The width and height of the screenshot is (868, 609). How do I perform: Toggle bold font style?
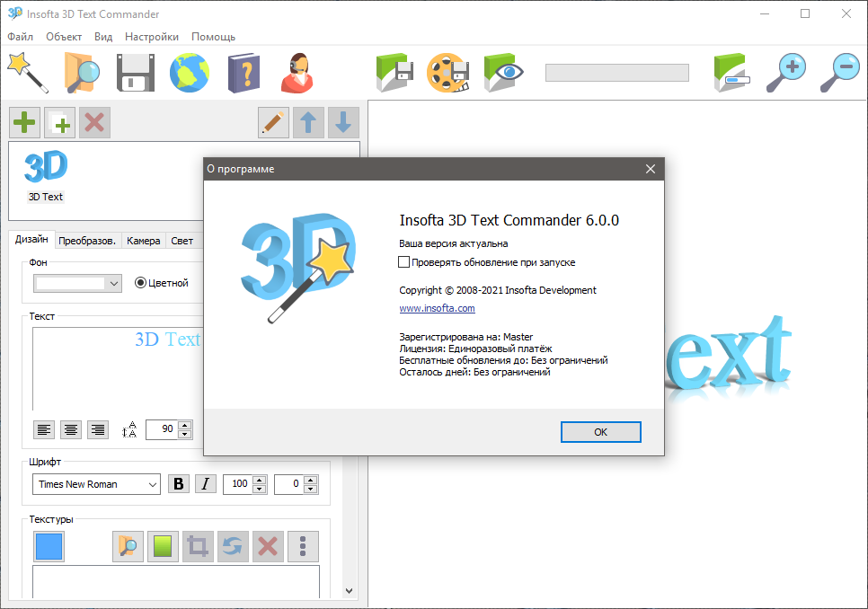pos(178,484)
